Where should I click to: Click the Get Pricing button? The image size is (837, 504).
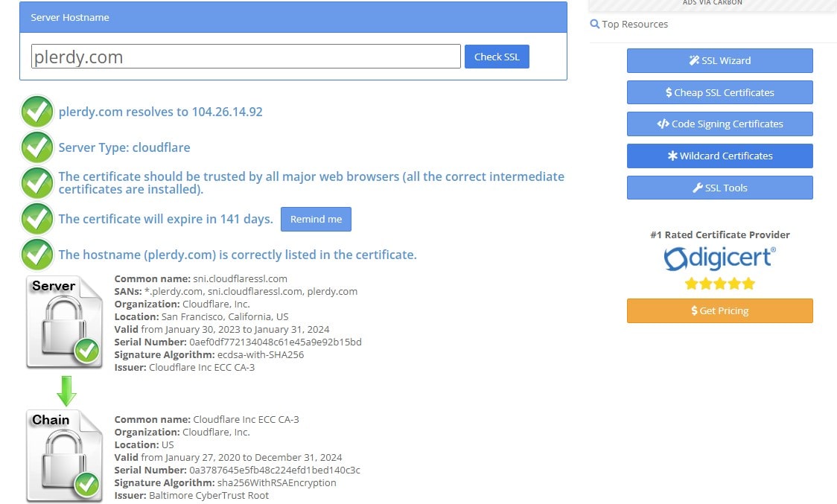719,310
